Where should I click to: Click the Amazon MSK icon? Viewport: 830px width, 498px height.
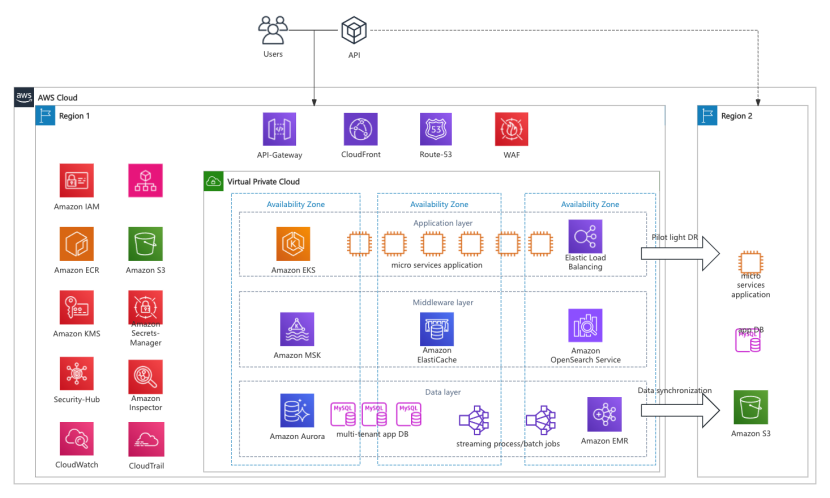(x=297, y=329)
